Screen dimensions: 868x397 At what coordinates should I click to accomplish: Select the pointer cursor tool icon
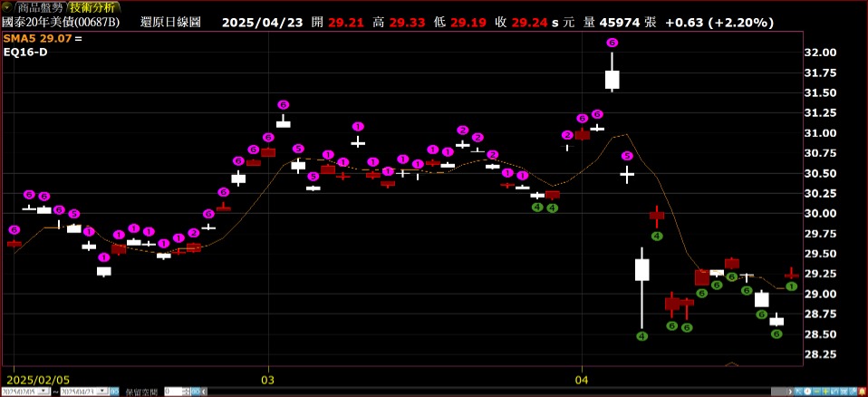pyautogui.click(x=798, y=392)
